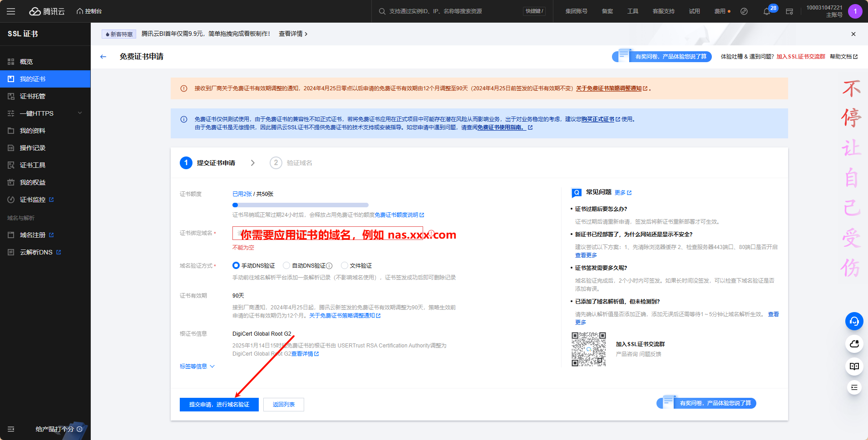Choose 自动DNS验证 as verification method
The width and height of the screenshot is (868, 440).
(286, 265)
